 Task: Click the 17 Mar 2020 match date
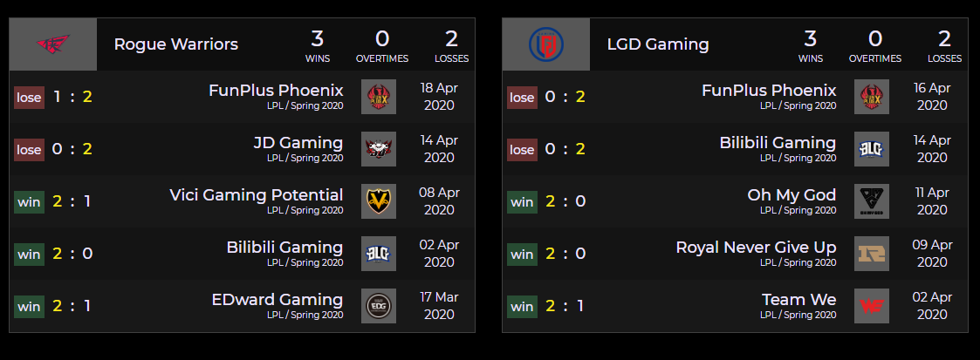point(439,306)
